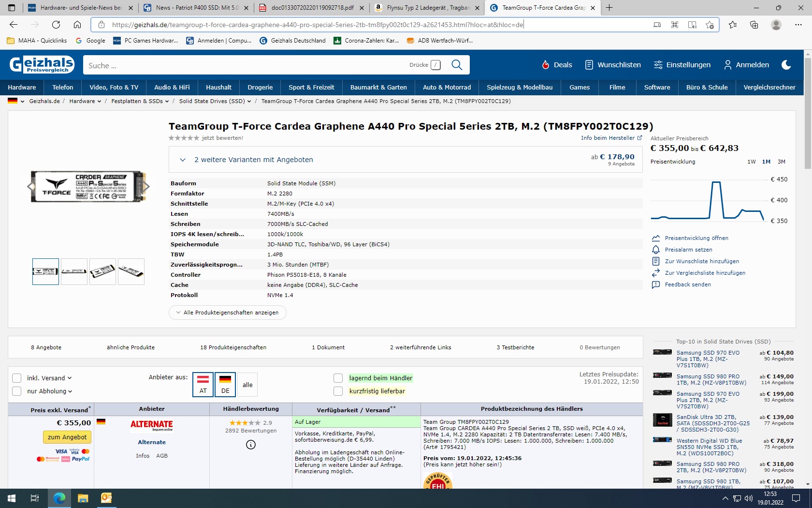Open browser collections icon
This screenshot has height=508, width=812.
(754, 25)
